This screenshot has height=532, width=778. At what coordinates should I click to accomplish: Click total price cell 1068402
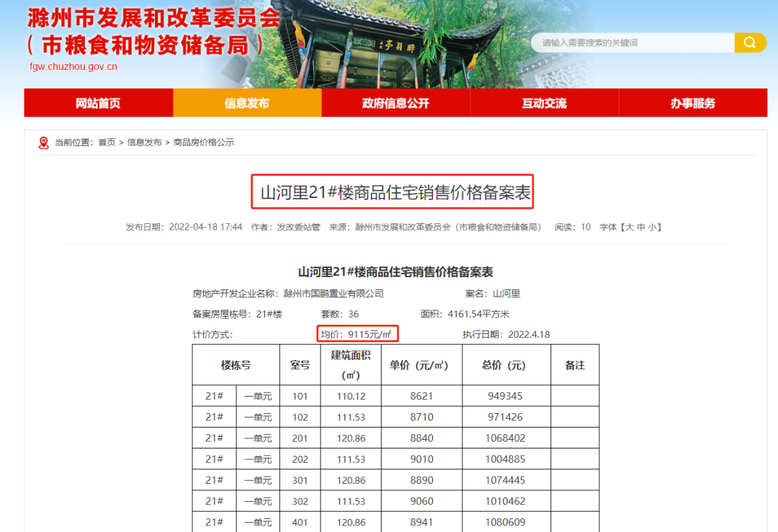[506, 438]
